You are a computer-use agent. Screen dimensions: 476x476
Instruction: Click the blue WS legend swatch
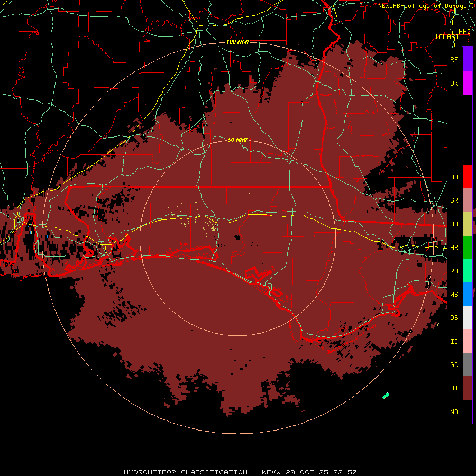[x=467, y=294]
